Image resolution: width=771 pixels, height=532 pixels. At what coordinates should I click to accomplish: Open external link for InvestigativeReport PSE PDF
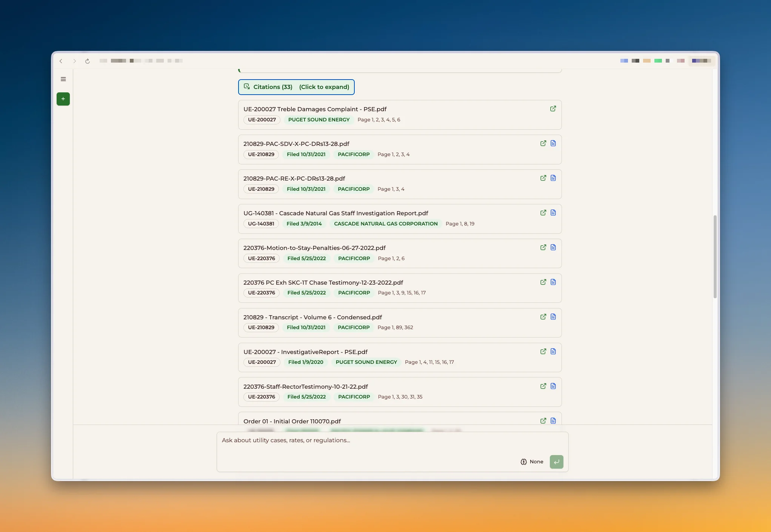(543, 351)
